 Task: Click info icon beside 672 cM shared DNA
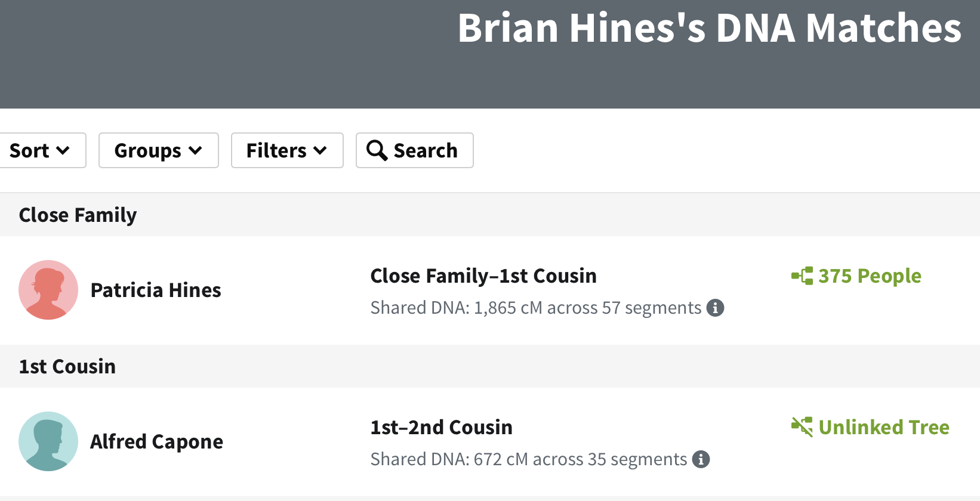click(x=701, y=459)
